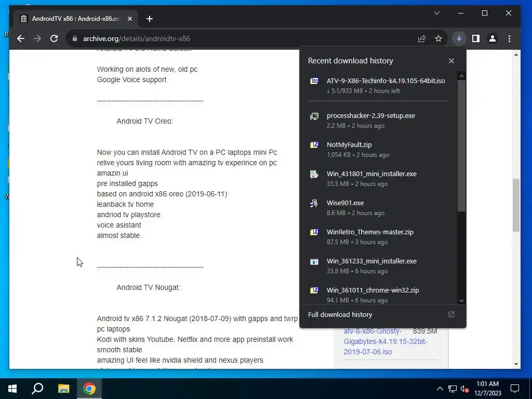Open Win_361011_chrome-win32.zip download

tap(378, 294)
